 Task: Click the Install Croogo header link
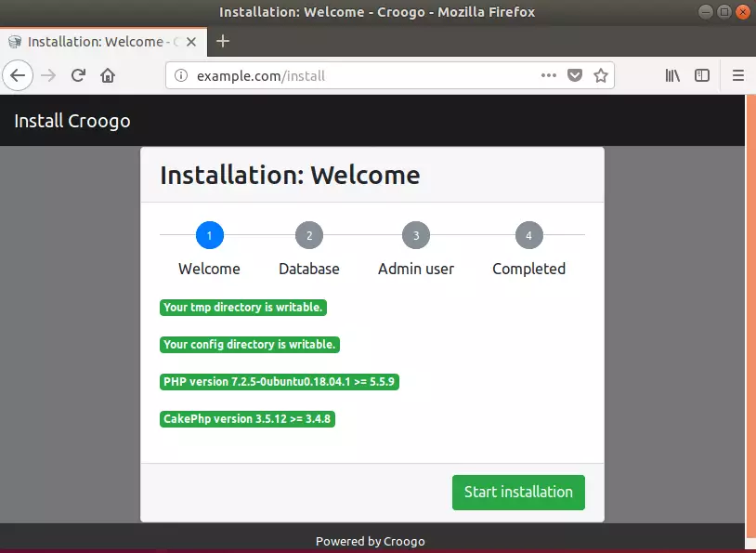click(72, 121)
